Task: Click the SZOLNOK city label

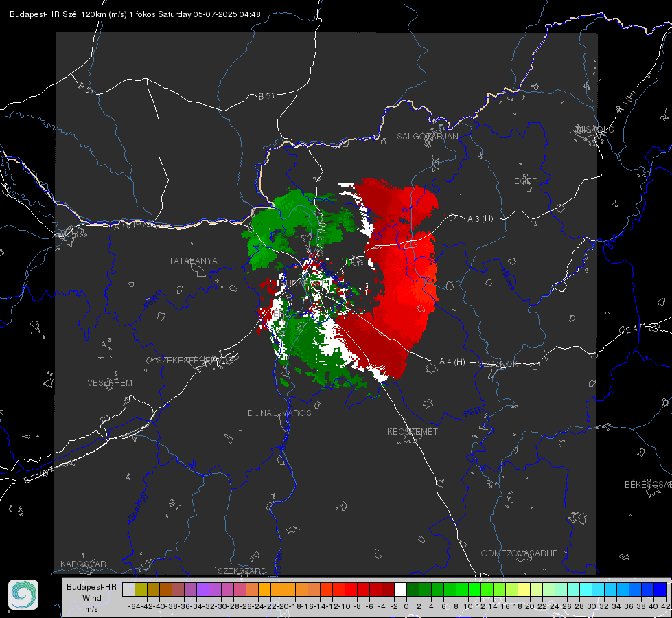Action: pyautogui.click(x=498, y=364)
